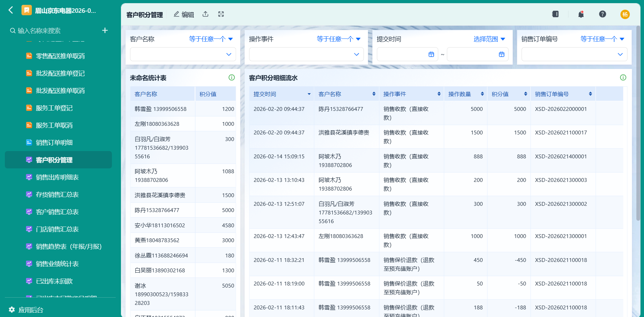Click info icon of 客户积分明细流水
The width and height of the screenshot is (644, 317).
point(623,78)
